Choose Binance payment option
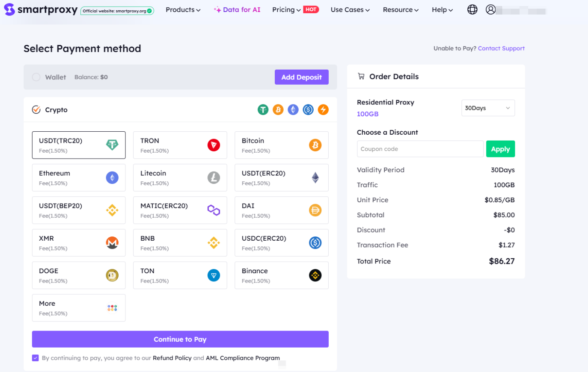This screenshot has width=588, height=372. coord(282,275)
